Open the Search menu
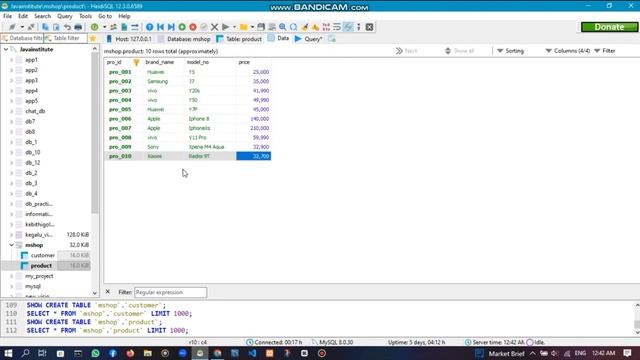Screen dimensions: 640x360 (x=42, y=16)
